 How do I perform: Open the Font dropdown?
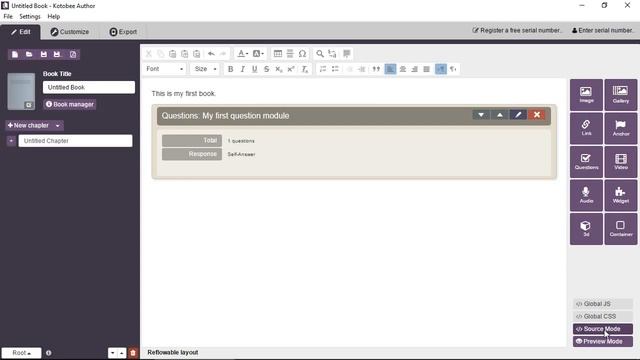[164, 69]
